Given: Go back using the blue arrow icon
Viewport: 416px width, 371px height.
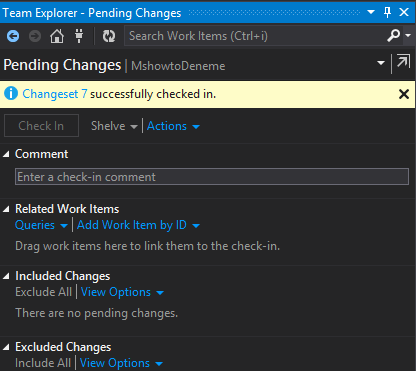Looking at the screenshot, I should tap(13, 36).
